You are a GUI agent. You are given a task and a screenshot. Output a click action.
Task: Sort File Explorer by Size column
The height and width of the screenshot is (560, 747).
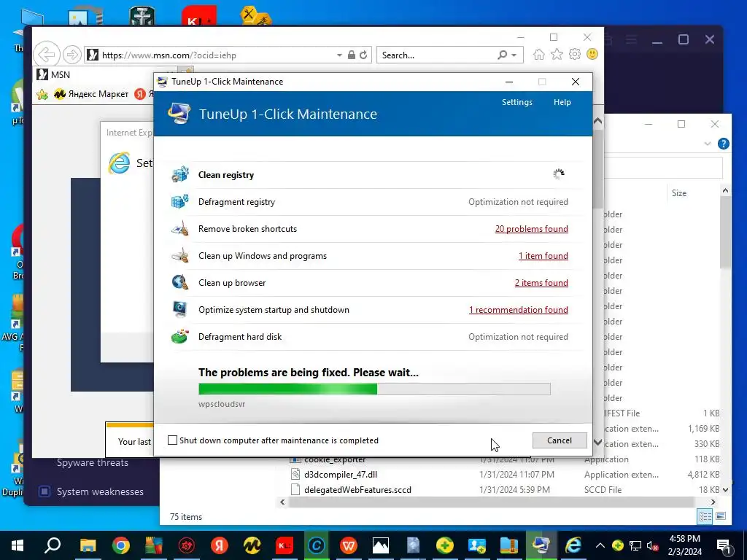(679, 192)
